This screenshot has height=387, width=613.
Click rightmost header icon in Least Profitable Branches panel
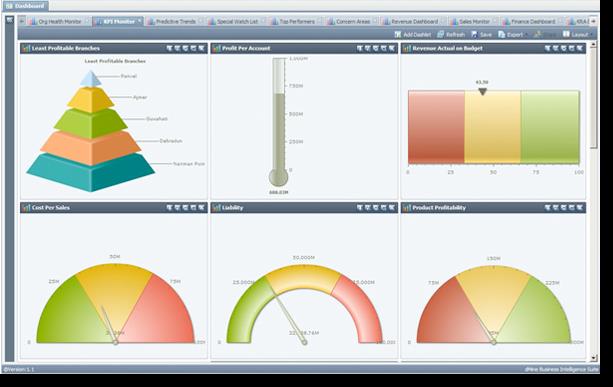[x=201, y=48]
